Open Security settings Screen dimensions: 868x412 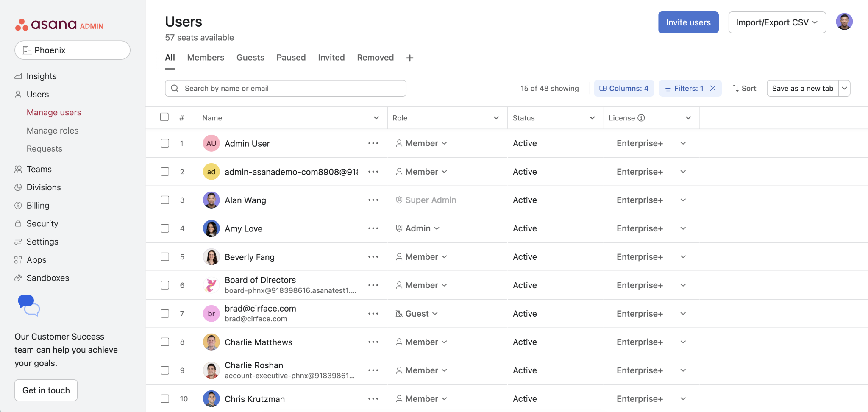tap(42, 223)
